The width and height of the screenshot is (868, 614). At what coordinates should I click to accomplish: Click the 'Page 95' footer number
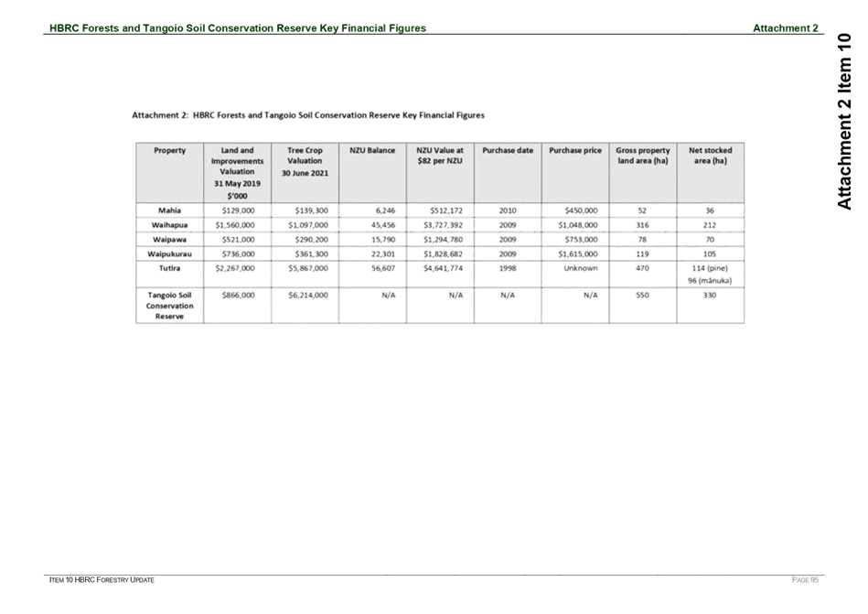click(x=806, y=579)
